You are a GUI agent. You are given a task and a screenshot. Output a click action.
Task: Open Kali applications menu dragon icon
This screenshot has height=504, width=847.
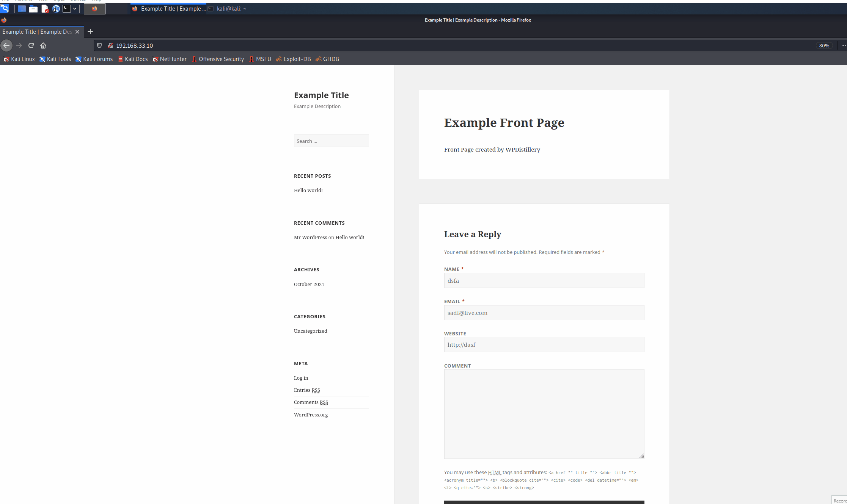pyautogui.click(x=5, y=8)
